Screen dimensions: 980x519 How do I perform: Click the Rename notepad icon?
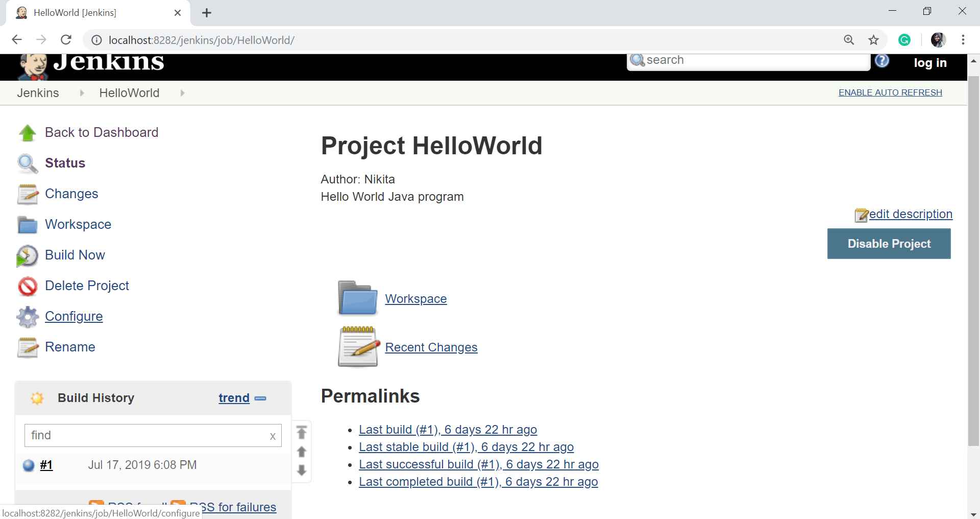pyautogui.click(x=28, y=347)
